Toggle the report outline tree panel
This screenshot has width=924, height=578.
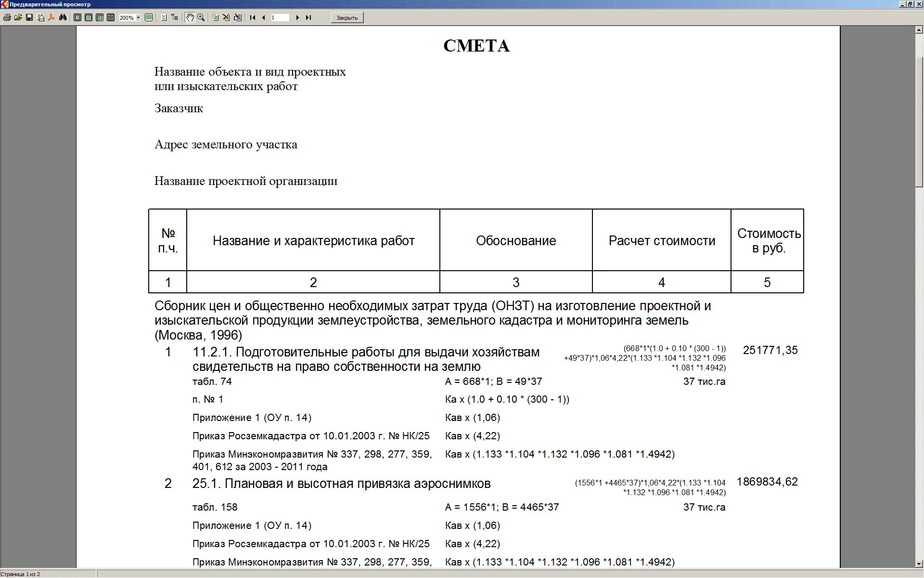(175, 17)
